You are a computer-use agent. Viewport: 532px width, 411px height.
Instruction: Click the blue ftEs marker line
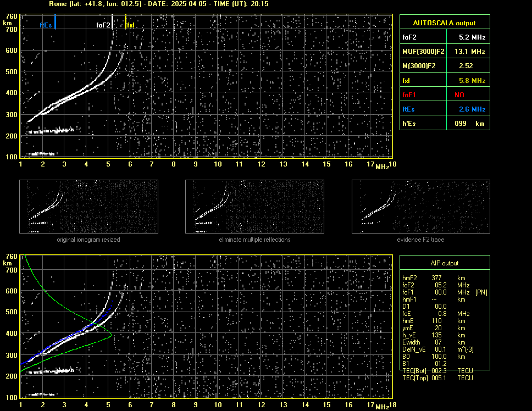click(56, 21)
